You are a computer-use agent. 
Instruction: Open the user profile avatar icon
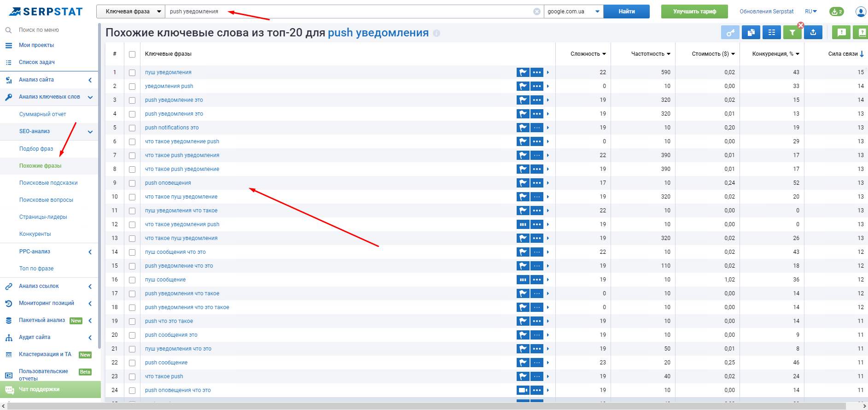pyautogui.click(x=860, y=12)
